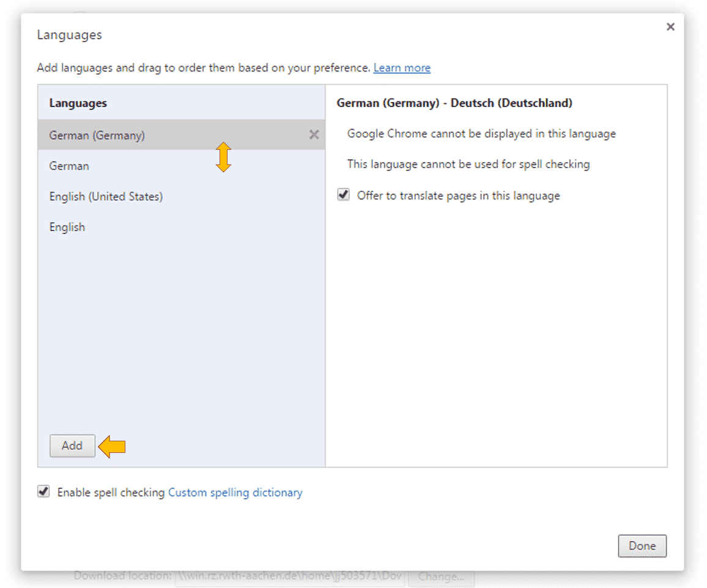Remove German (Germany) with the X icon

tap(314, 135)
